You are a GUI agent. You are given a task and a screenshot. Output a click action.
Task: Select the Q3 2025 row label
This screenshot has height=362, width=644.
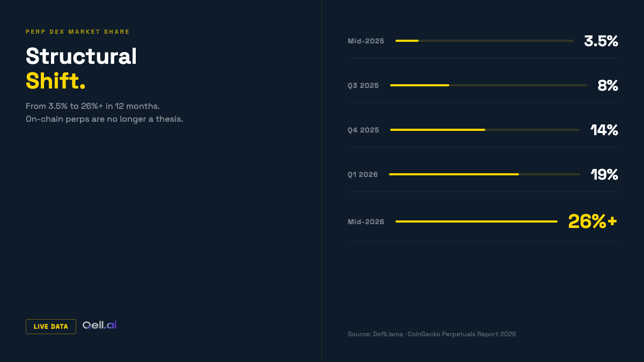pos(363,85)
